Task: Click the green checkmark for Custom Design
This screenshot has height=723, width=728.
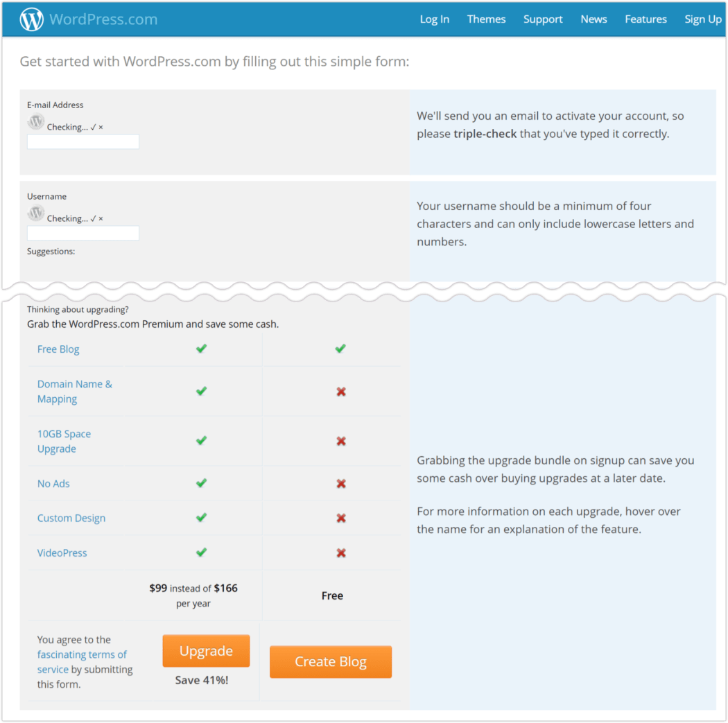Action: pos(201,518)
